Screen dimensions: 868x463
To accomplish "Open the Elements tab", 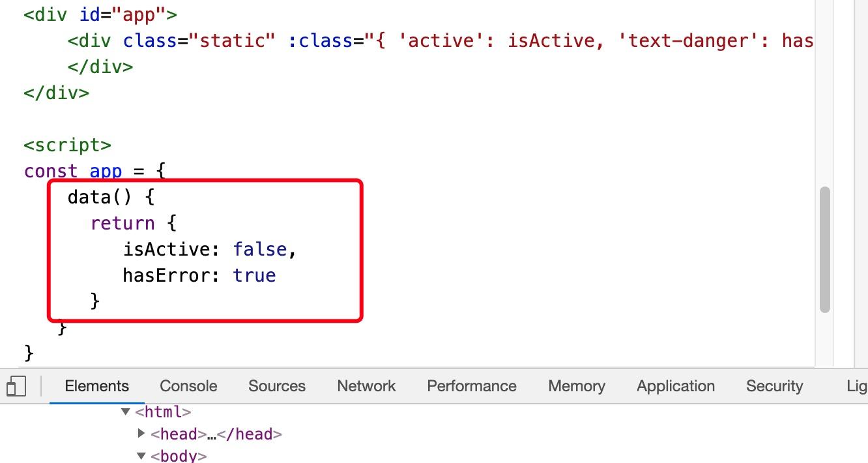I will [97, 386].
